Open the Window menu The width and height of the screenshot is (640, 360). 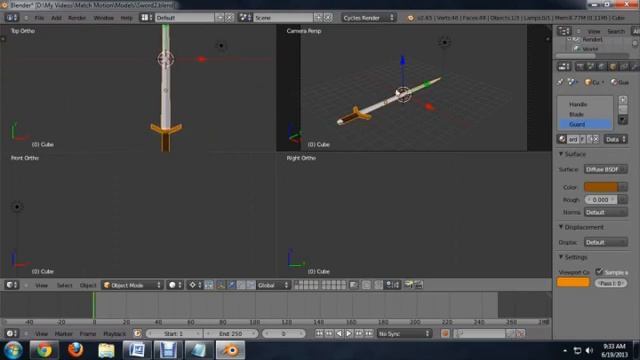click(x=104, y=18)
